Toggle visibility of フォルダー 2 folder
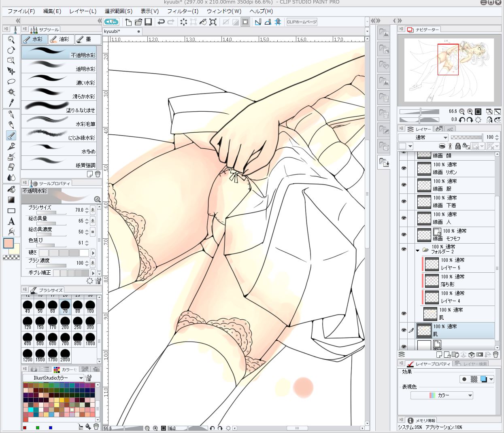The height and width of the screenshot is (433, 504). 404,249
